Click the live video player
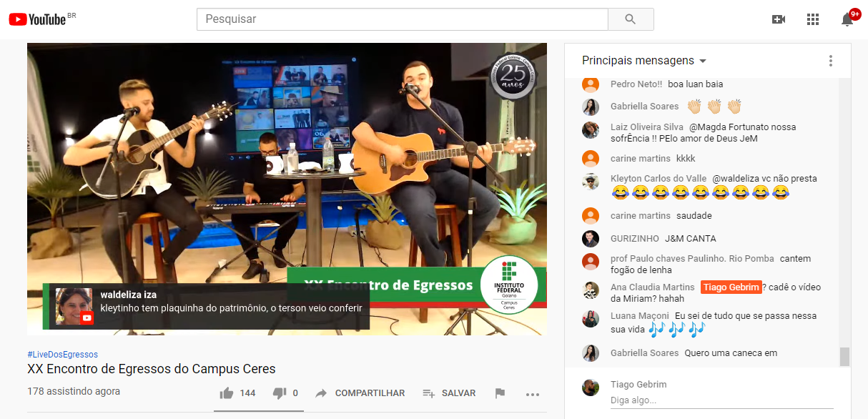Viewport: 868px width, 419px height. point(287,189)
